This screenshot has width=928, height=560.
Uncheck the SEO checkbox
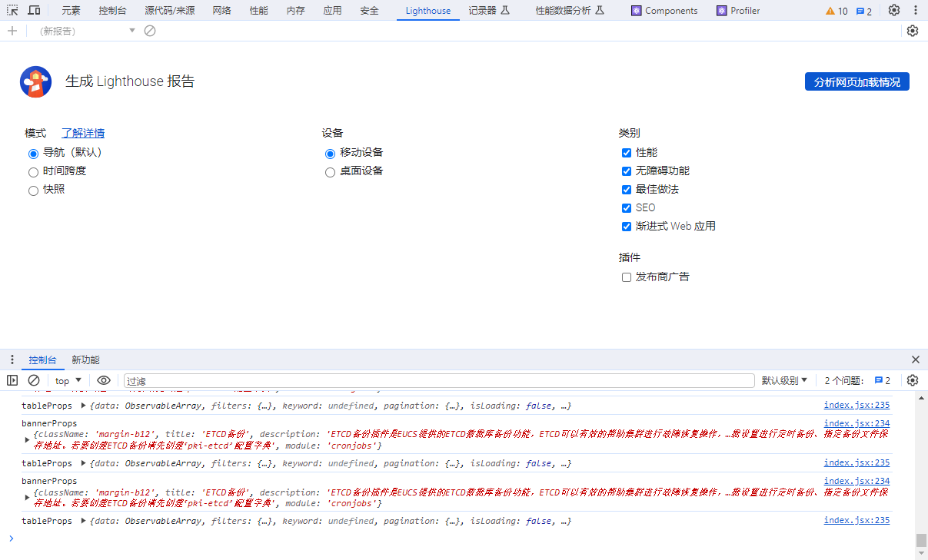(626, 208)
